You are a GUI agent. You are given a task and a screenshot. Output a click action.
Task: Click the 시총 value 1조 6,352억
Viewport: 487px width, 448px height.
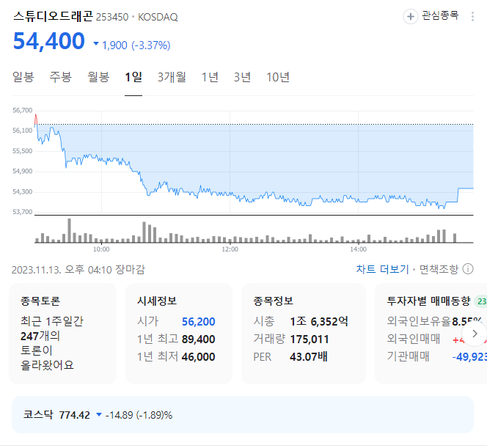click(x=319, y=322)
